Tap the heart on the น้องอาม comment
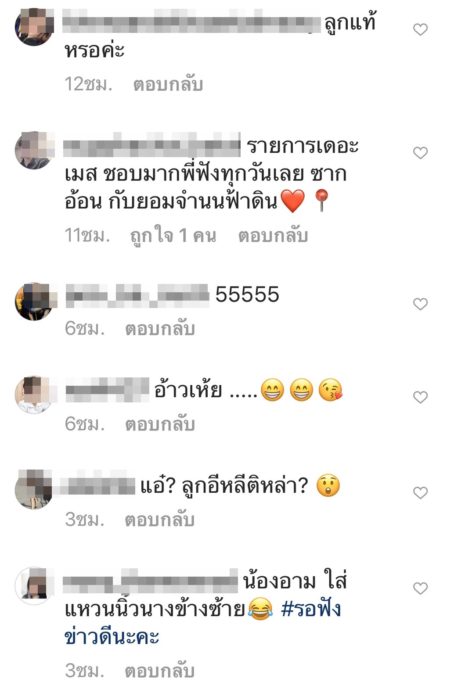The width and height of the screenshot is (454, 696). 420,588
